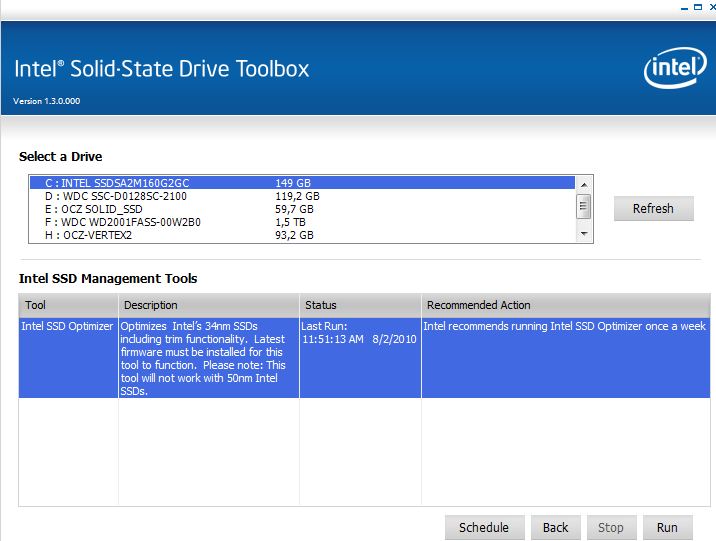
Task: Click the optimizer description text cell
Action: [209, 358]
